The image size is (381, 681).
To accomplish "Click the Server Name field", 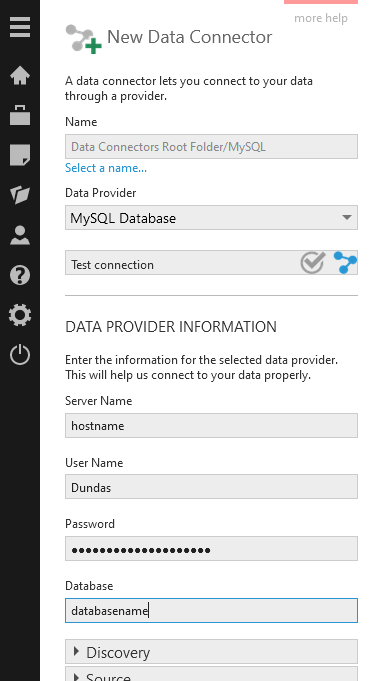I will (x=211, y=426).
